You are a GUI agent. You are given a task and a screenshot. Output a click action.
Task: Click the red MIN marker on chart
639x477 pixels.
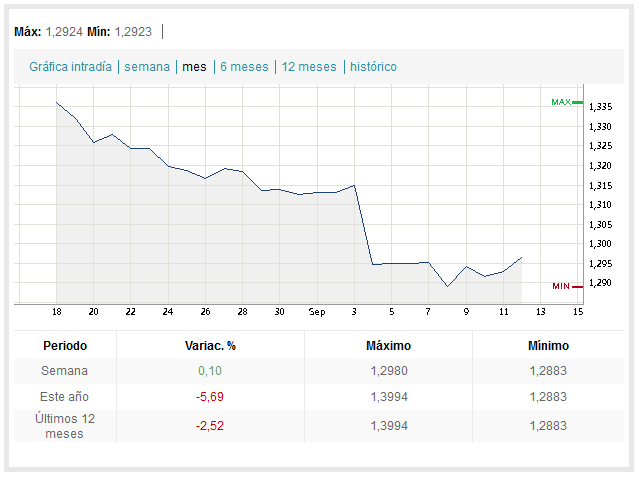click(561, 286)
